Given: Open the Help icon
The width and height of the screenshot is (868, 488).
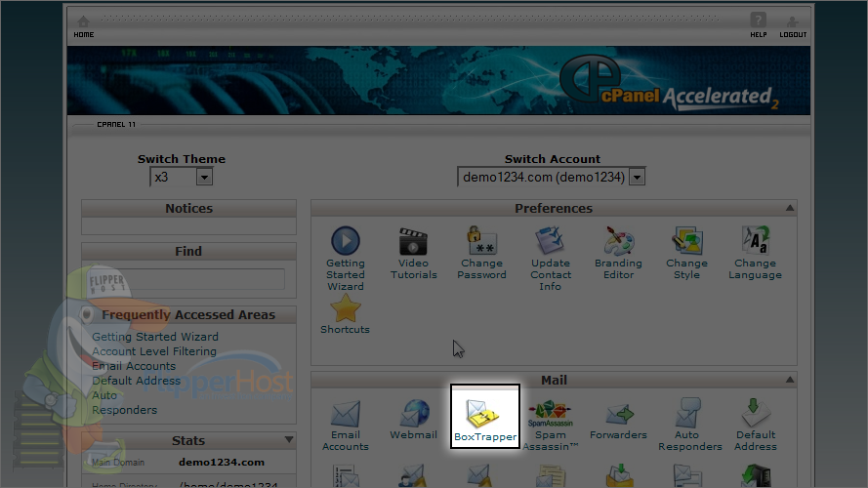Looking at the screenshot, I should coord(758,20).
